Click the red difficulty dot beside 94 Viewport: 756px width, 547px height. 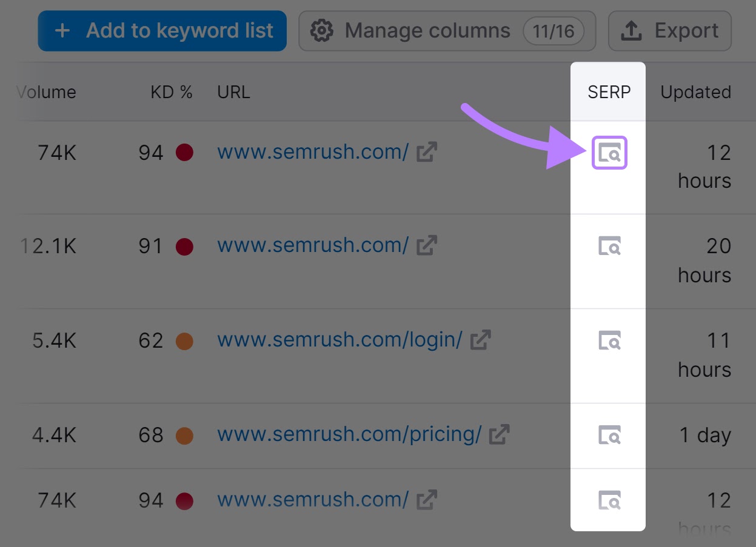(x=184, y=153)
